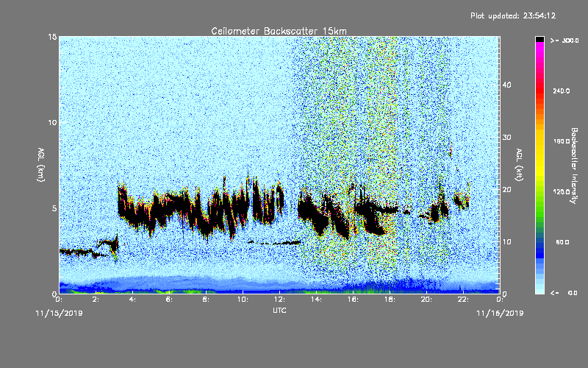Click the '10:' time tick label
This screenshot has width=588, height=368.
243,300
